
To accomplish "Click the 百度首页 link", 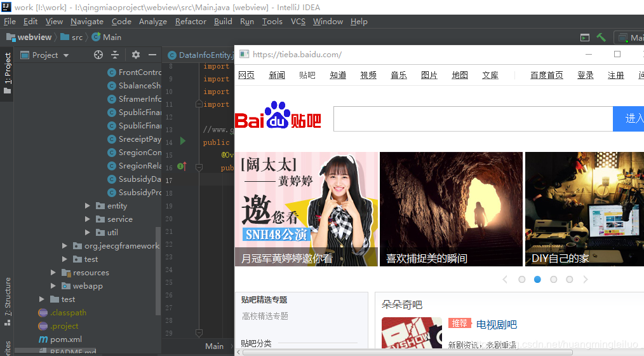I will [547, 75].
